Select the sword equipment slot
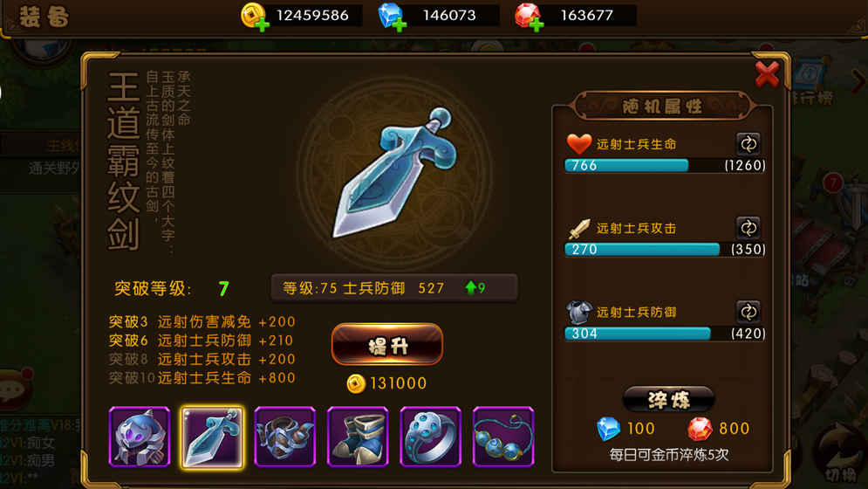The image size is (868, 489). click(212, 437)
